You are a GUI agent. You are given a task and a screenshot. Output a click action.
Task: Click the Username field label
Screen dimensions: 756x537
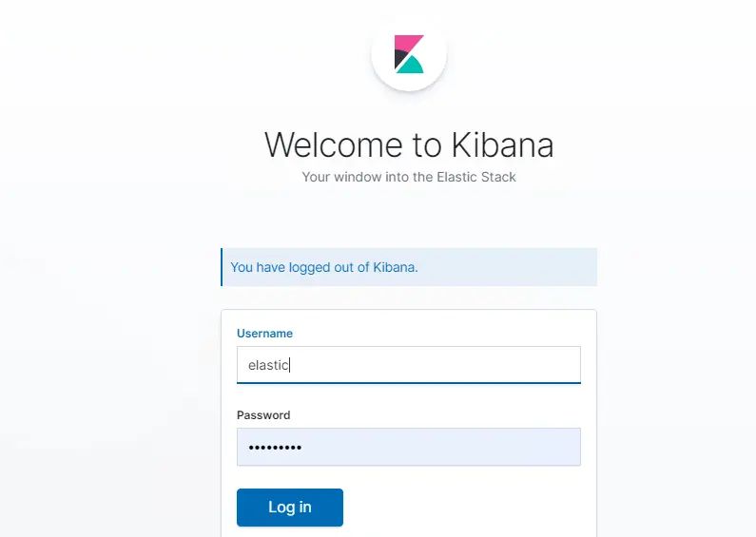click(264, 334)
